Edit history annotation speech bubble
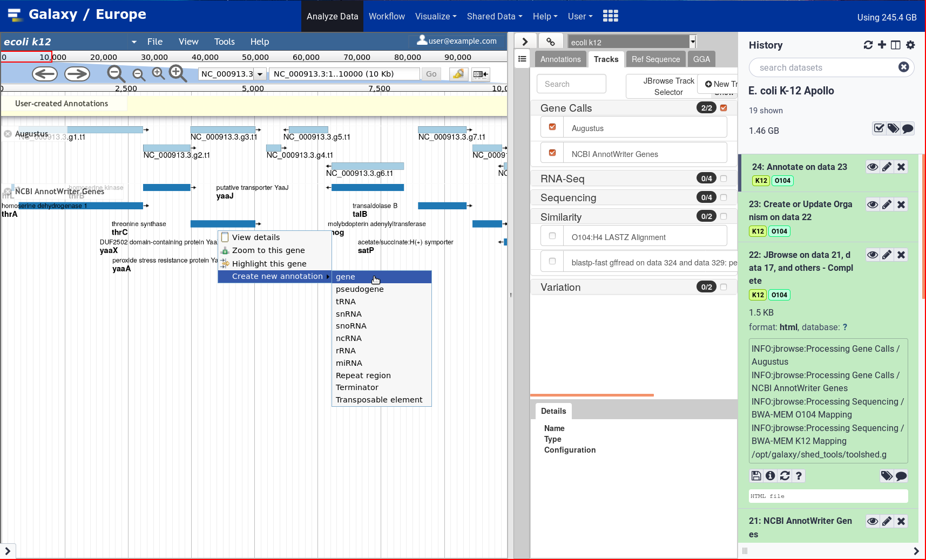Image resolution: width=926 pixels, height=560 pixels. pyautogui.click(x=908, y=128)
